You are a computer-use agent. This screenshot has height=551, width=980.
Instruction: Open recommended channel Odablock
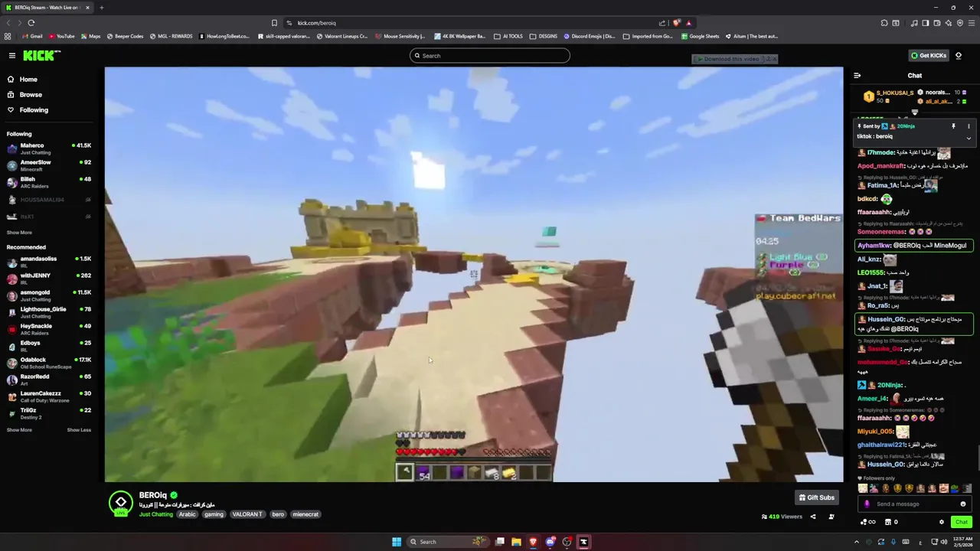coord(48,363)
